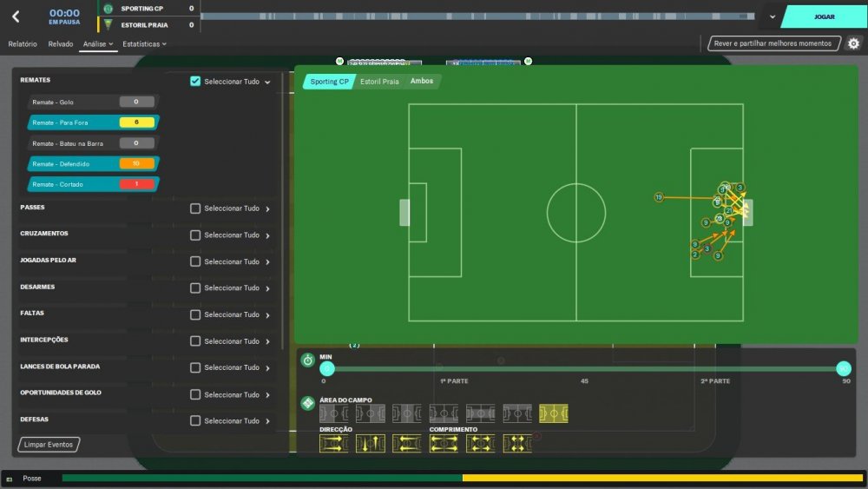Click shot marker number 19 on pitch
The height and width of the screenshot is (489, 868).
[x=659, y=197]
